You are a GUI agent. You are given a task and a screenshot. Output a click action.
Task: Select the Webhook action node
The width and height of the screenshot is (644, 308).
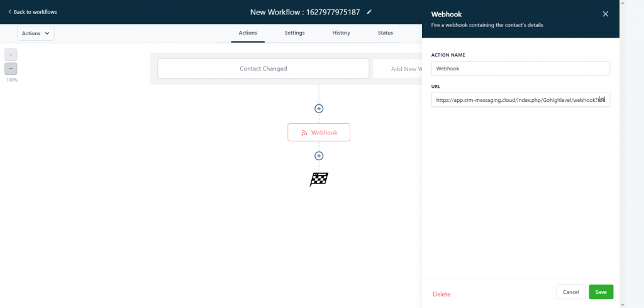click(x=319, y=132)
